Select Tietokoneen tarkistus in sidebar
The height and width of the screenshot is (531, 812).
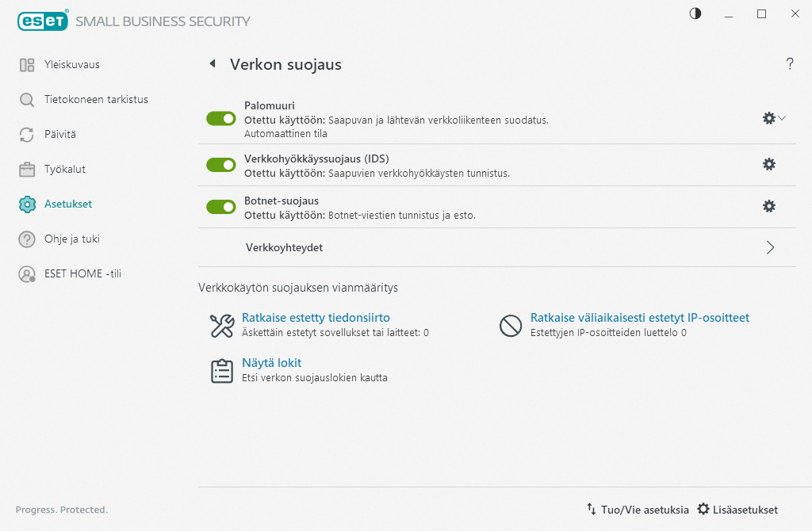(x=95, y=100)
